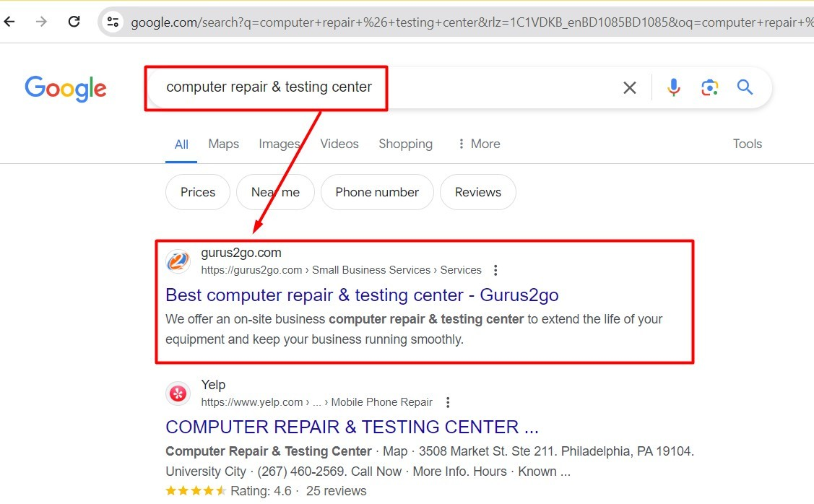This screenshot has height=504, width=814.
Task: Click the yelp.com breadcrumb URL
Action: (x=316, y=402)
